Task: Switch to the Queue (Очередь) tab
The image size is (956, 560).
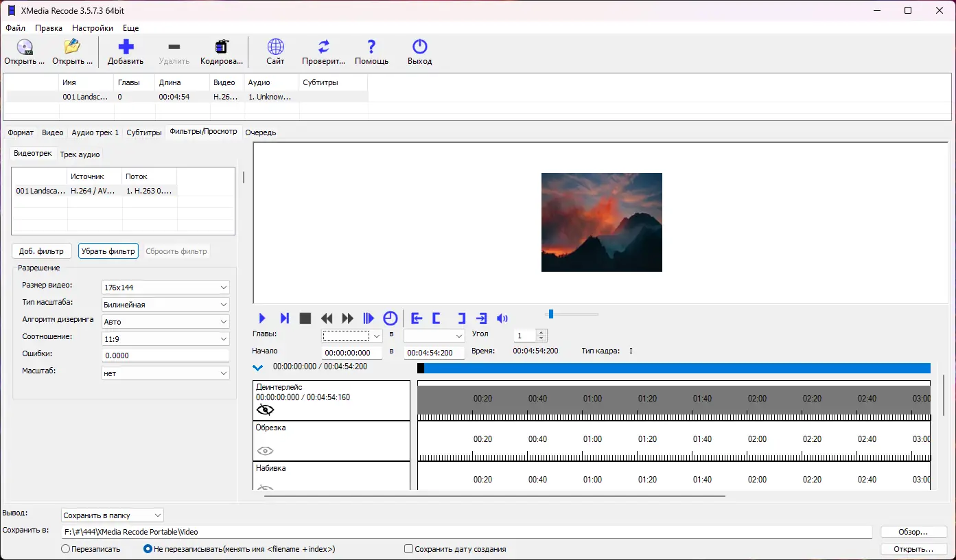Action: tap(261, 132)
